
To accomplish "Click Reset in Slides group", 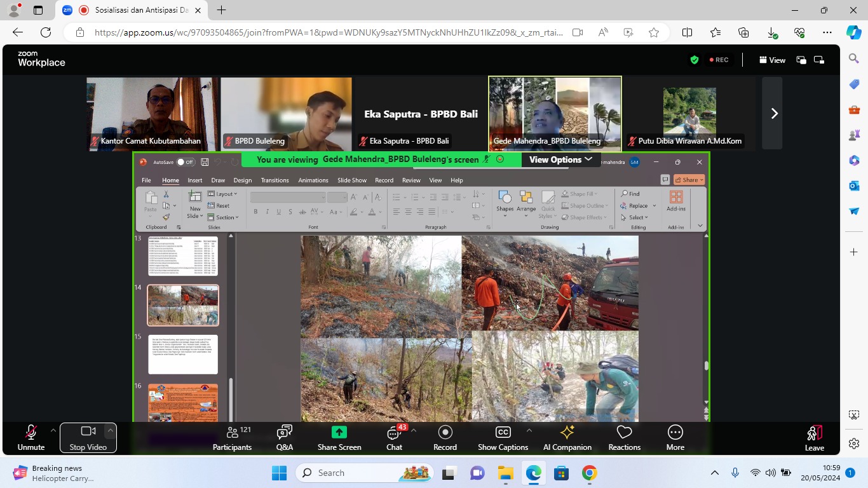I will [x=219, y=206].
